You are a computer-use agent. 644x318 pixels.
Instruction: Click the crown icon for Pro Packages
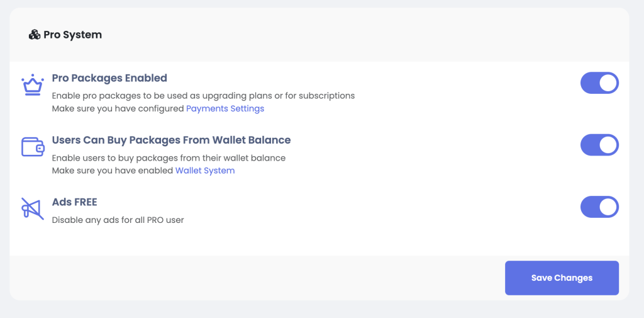pos(33,85)
